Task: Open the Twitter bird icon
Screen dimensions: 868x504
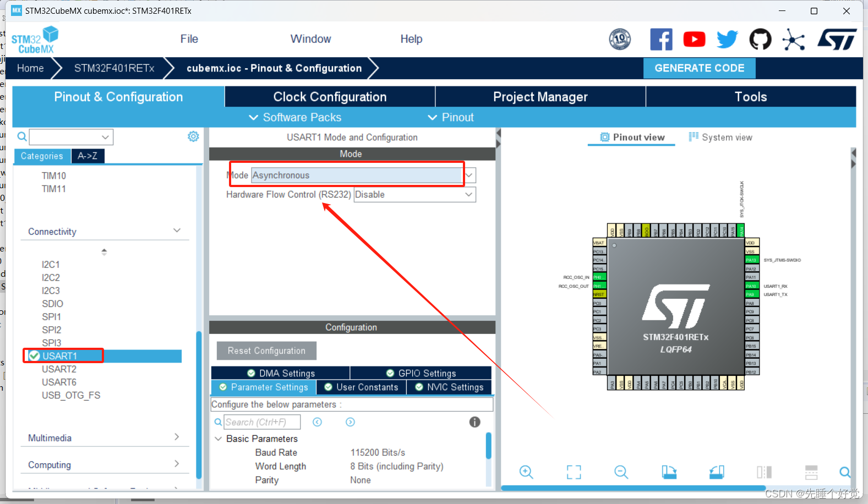Action: [x=727, y=39]
